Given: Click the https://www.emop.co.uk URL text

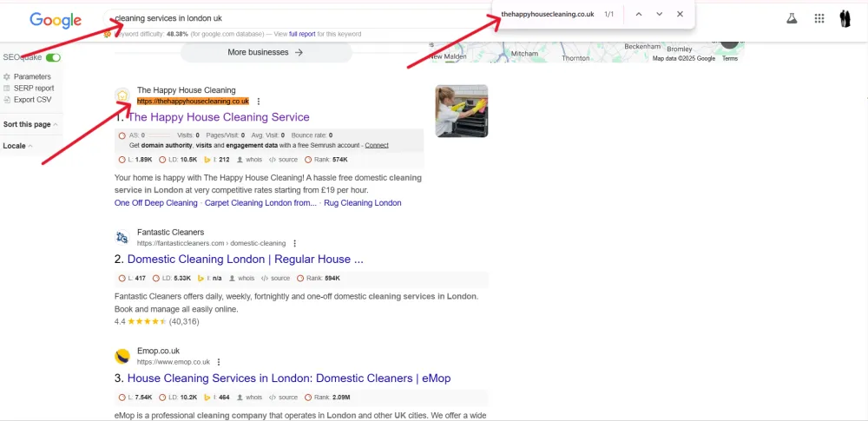Looking at the screenshot, I should (174, 362).
